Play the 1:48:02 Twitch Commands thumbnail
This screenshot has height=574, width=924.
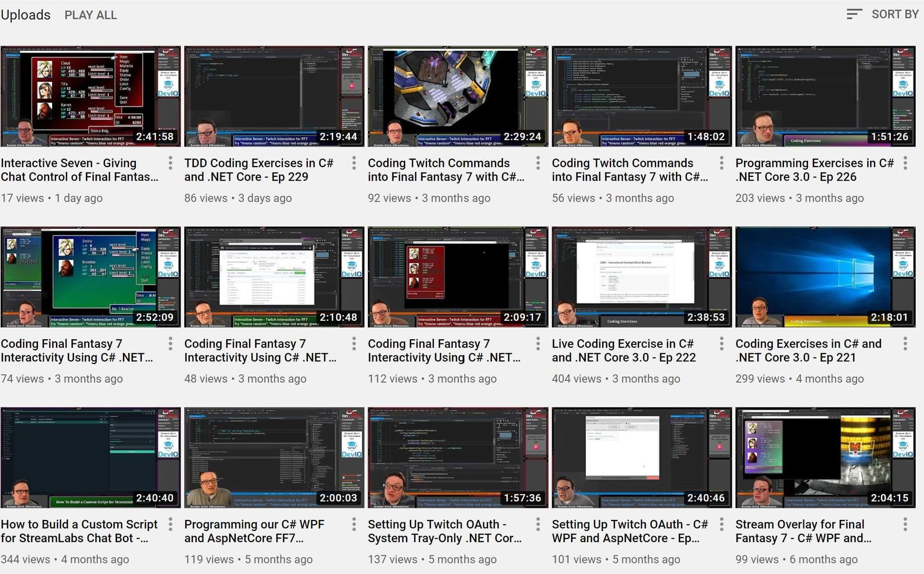click(x=642, y=96)
